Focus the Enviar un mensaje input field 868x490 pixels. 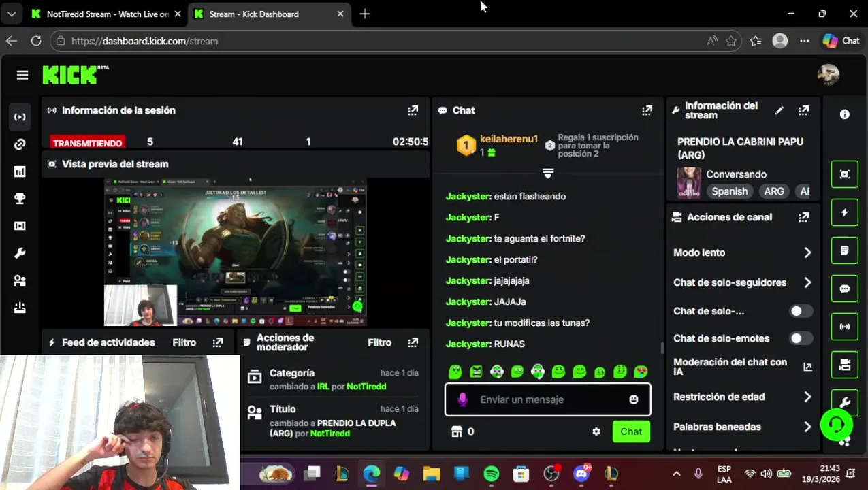pos(548,399)
